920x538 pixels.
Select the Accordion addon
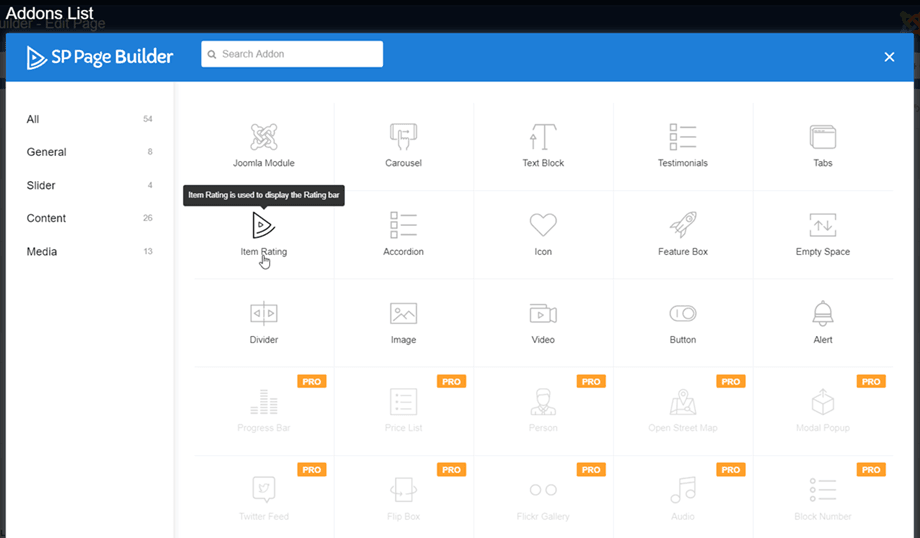(403, 225)
